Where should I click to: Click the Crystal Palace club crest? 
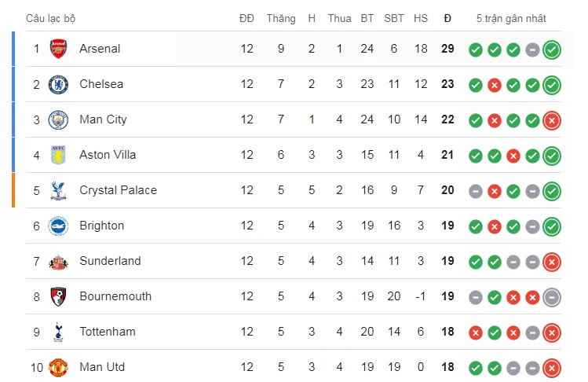(x=58, y=190)
